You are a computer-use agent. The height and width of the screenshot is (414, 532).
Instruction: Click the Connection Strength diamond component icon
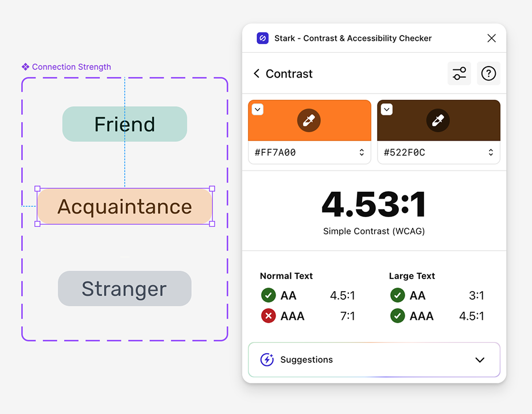click(25, 67)
